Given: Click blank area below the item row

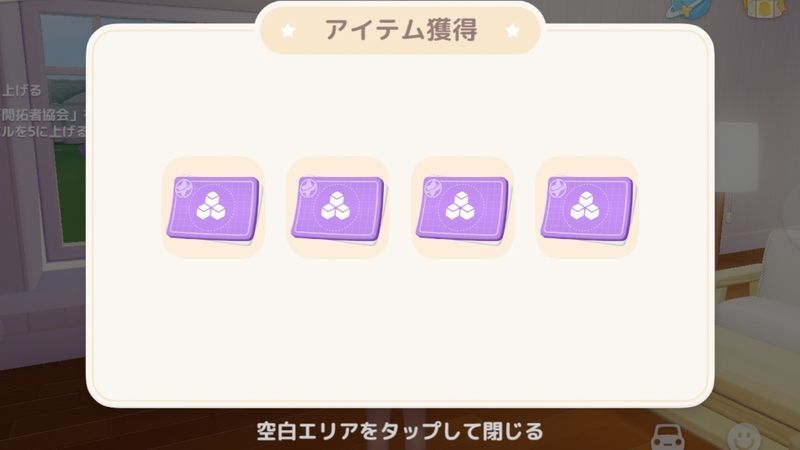Looking at the screenshot, I should pyautogui.click(x=400, y=327).
